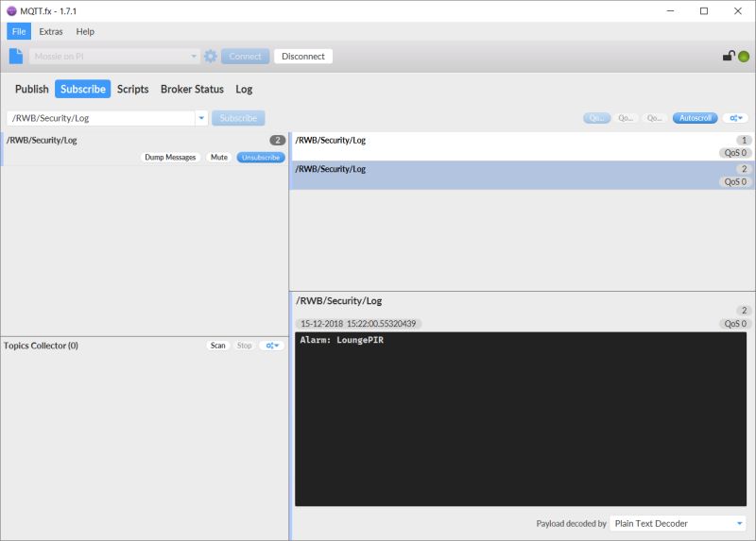
Task: Click the QoS 0 badge on message 1
Action: pyautogui.click(x=735, y=153)
